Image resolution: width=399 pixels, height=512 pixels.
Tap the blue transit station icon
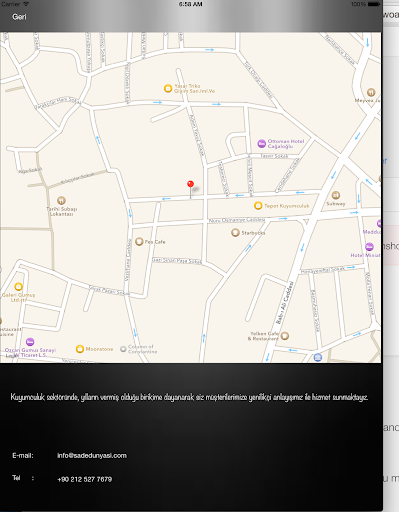pos(318,358)
